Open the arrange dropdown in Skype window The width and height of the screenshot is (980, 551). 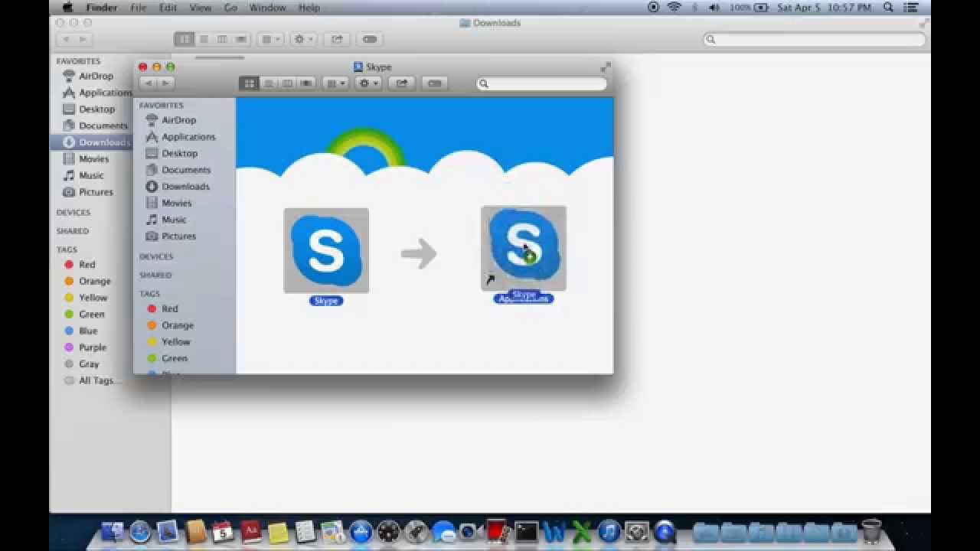pyautogui.click(x=335, y=83)
